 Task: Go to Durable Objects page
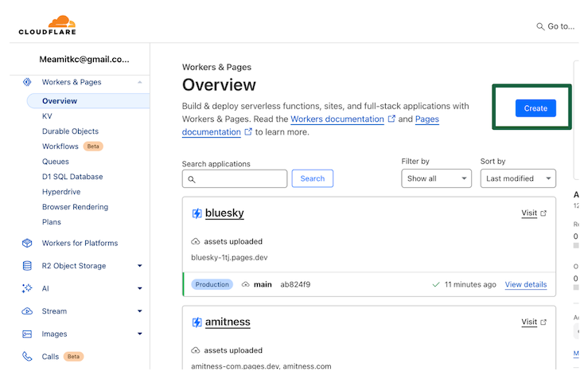70,131
